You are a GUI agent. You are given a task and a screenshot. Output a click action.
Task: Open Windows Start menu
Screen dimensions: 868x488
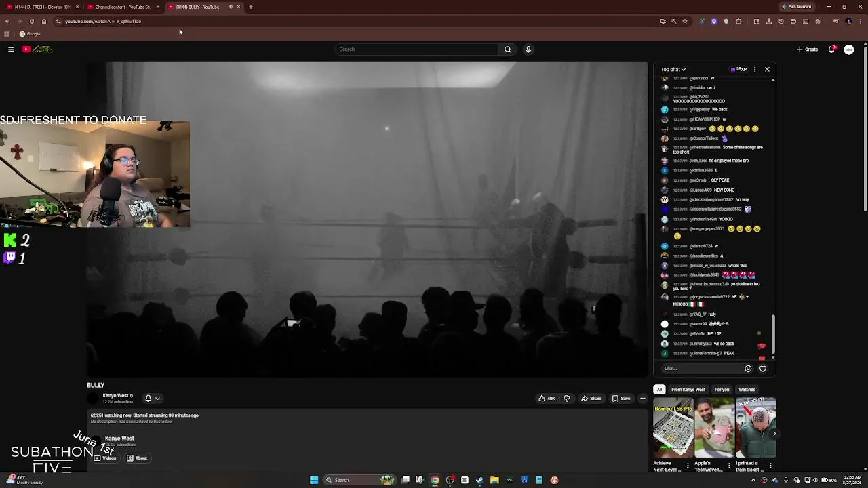tap(314, 480)
